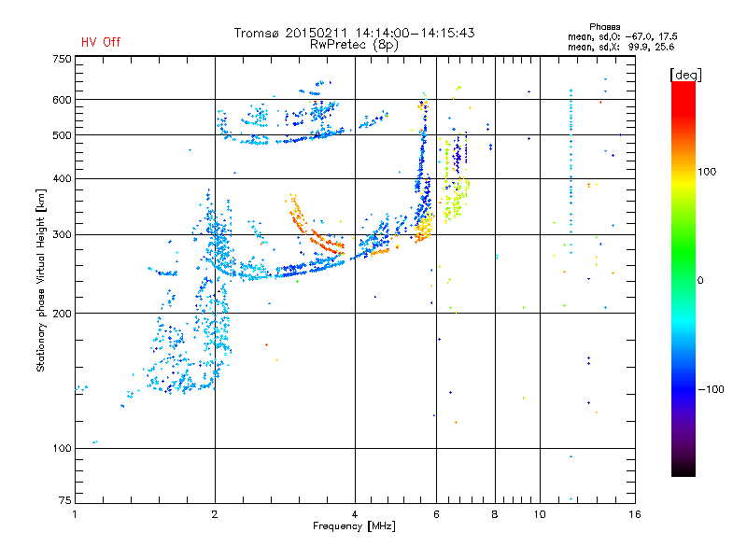Image resolution: width=747 pixels, height=560 pixels.
Task: Click the '300' y-axis tick label
Action: pos(62,234)
